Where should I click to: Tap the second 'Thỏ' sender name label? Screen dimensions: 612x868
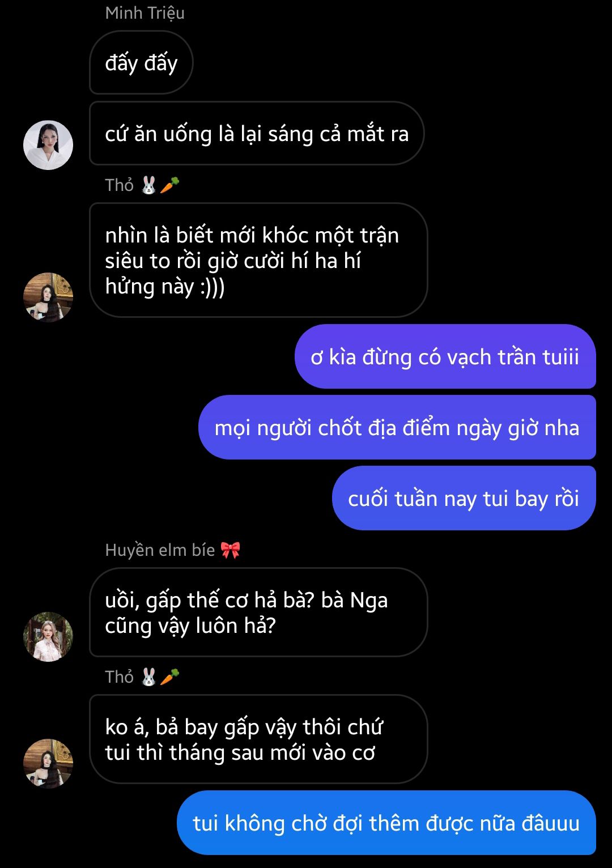tap(120, 677)
